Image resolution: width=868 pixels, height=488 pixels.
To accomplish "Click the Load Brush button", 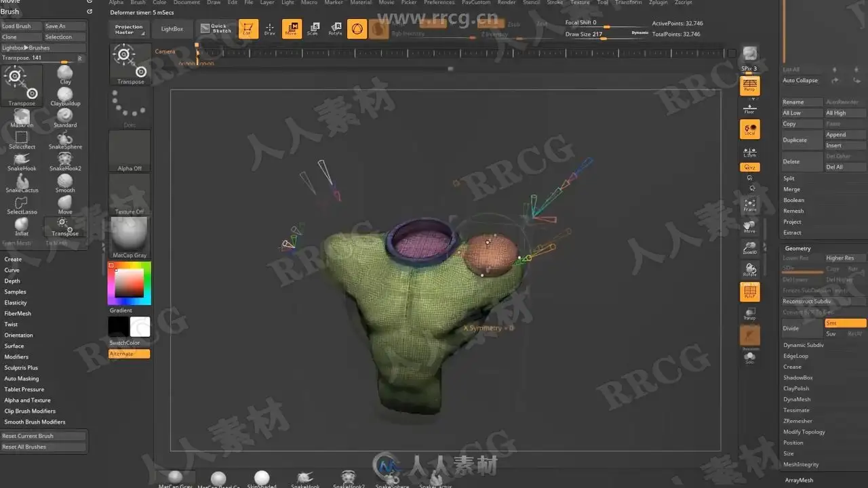I will click(x=22, y=26).
